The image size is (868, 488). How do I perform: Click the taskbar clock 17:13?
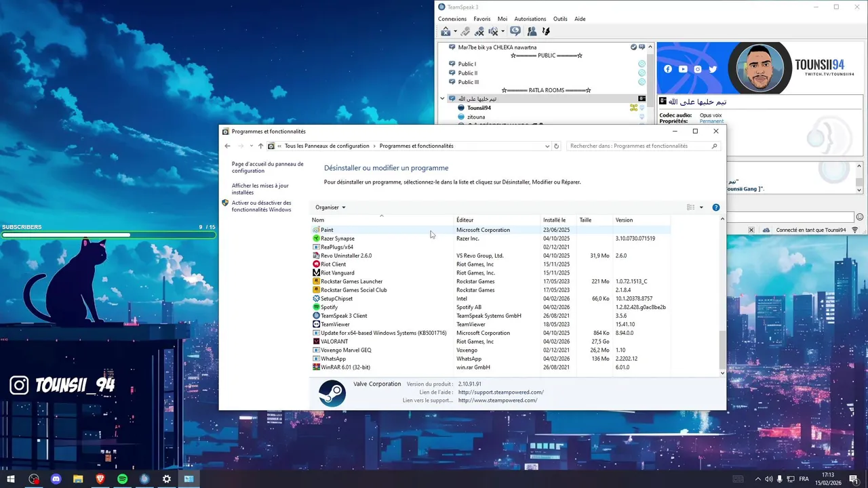click(827, 475)
